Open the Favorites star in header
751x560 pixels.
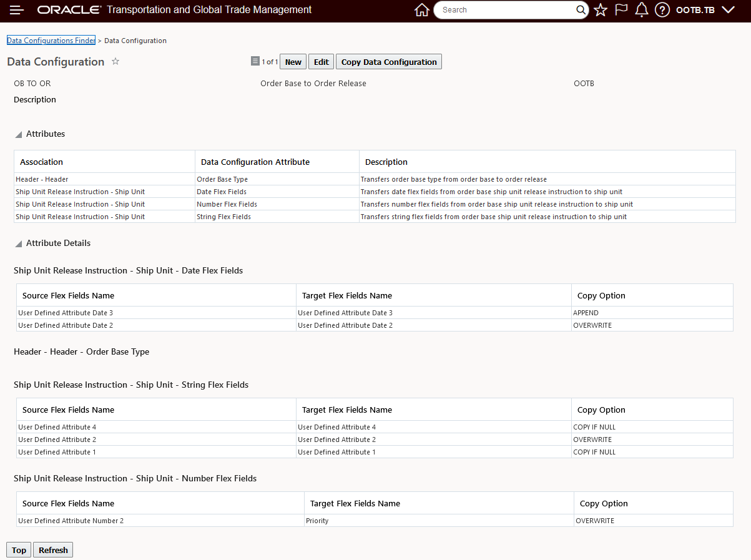601,10
